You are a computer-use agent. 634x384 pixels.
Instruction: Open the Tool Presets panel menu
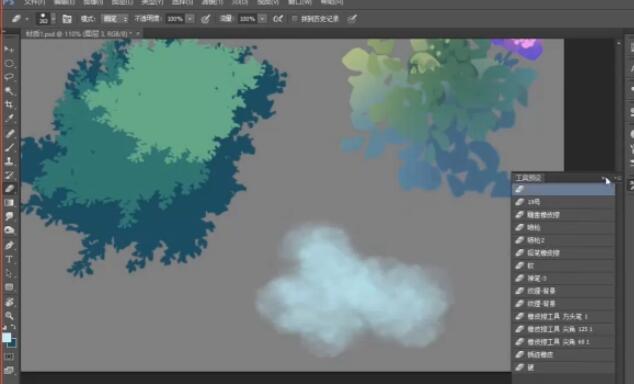pos(617,178)
